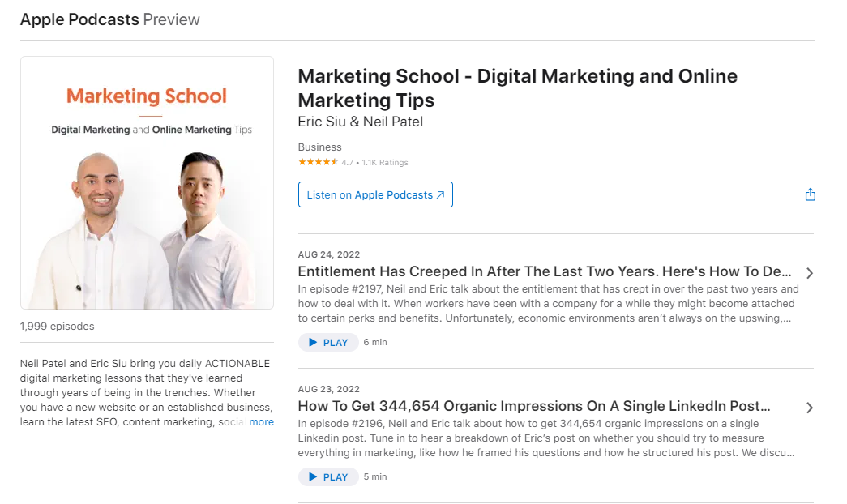
Task: Click the 5 min duration label
Action: (375, 476)
